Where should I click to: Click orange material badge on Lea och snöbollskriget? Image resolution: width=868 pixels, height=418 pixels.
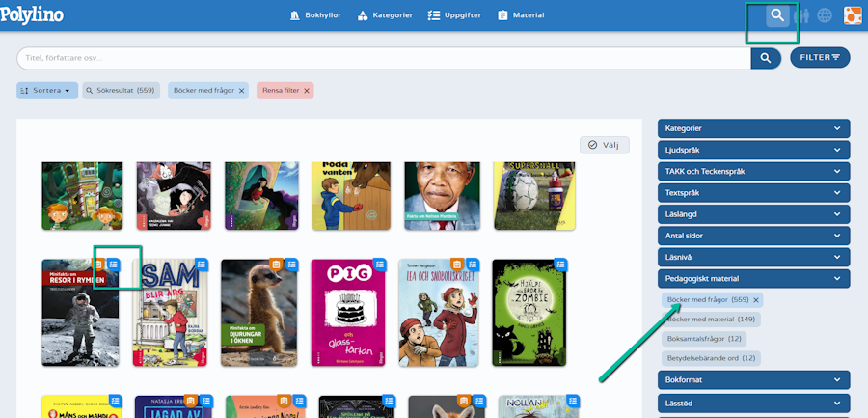457,265
